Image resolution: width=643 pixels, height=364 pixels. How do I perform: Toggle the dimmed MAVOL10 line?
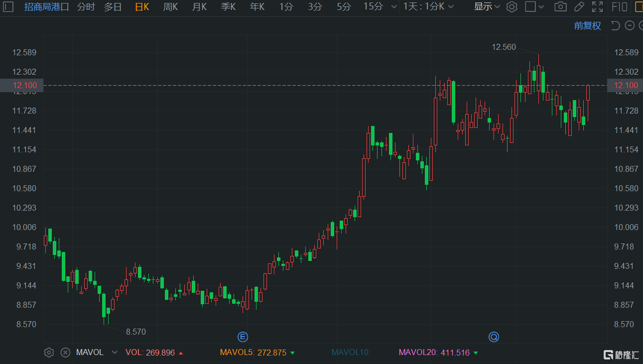[x=351, y=353]
